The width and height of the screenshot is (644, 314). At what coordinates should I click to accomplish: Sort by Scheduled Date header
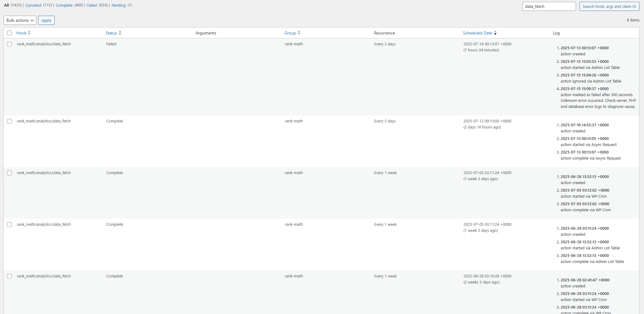(477, 33)
